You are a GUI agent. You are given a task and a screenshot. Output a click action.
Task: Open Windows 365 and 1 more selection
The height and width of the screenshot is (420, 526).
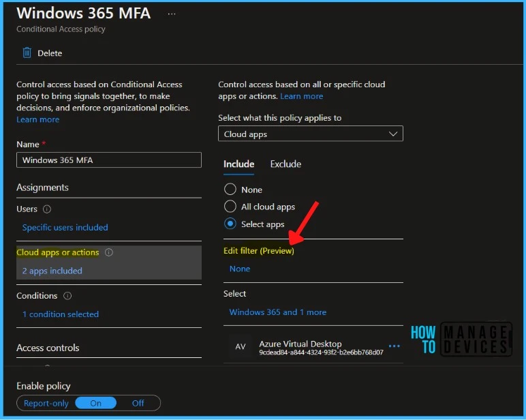pos(278,312)
